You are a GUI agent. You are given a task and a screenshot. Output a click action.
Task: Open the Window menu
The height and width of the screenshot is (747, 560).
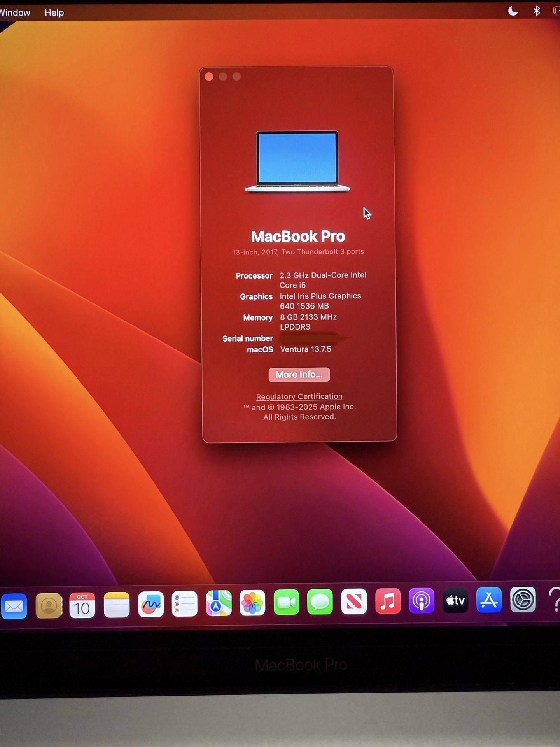(15, 13)
